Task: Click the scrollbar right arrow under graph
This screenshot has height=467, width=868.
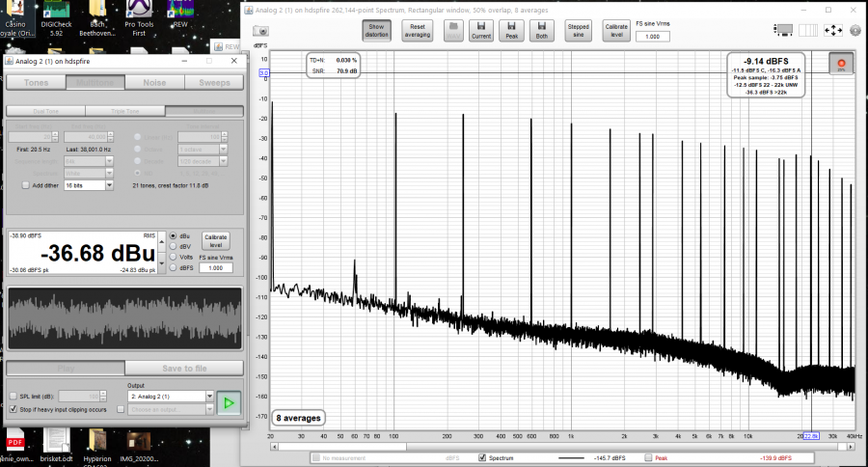Action: [851, 447]
